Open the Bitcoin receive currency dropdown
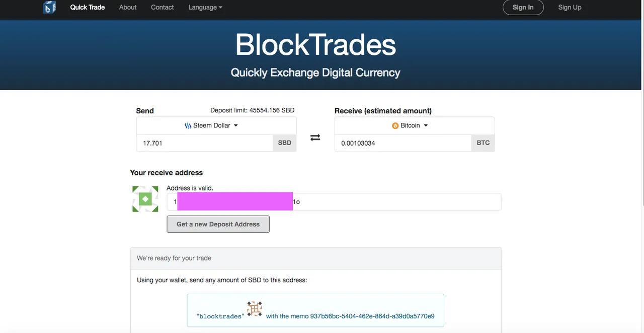This screenshot has width=644, height=333. 415,125
